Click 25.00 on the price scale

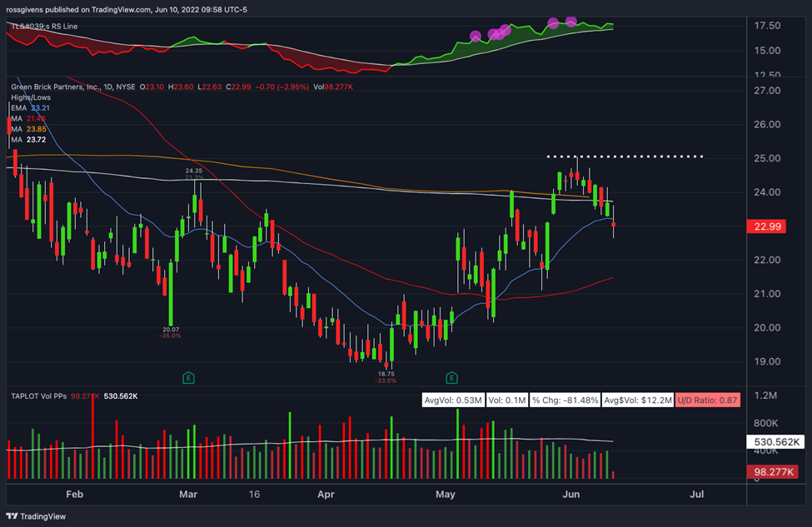click(x=768, y=158)
